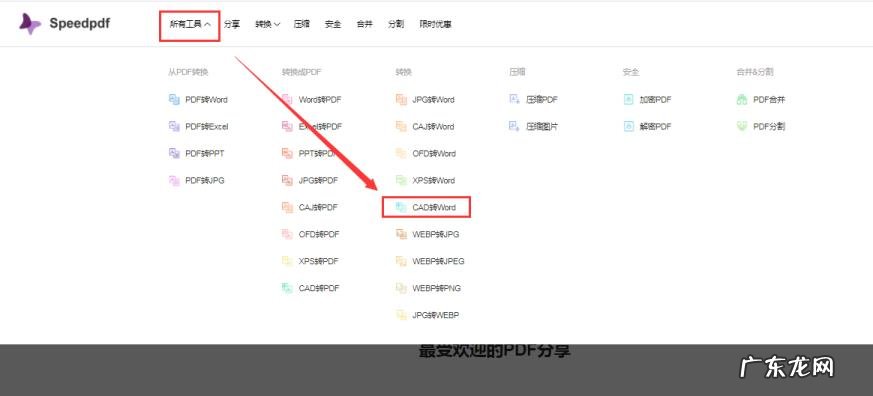This screenshot has width=873, height=396.
Task: Open the 解密PDF tool link
Action: 655,126
